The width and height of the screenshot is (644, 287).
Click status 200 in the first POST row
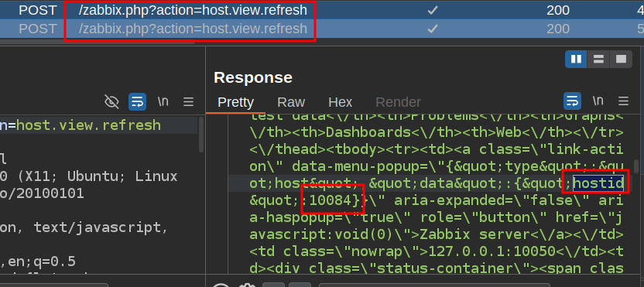(x=558, y=10)
